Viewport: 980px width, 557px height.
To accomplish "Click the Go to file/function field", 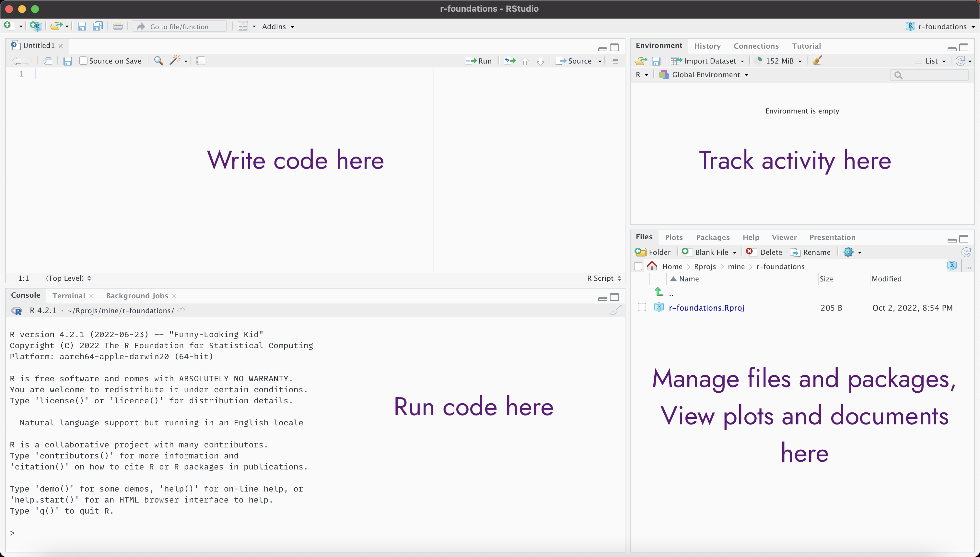I will 180,26.
